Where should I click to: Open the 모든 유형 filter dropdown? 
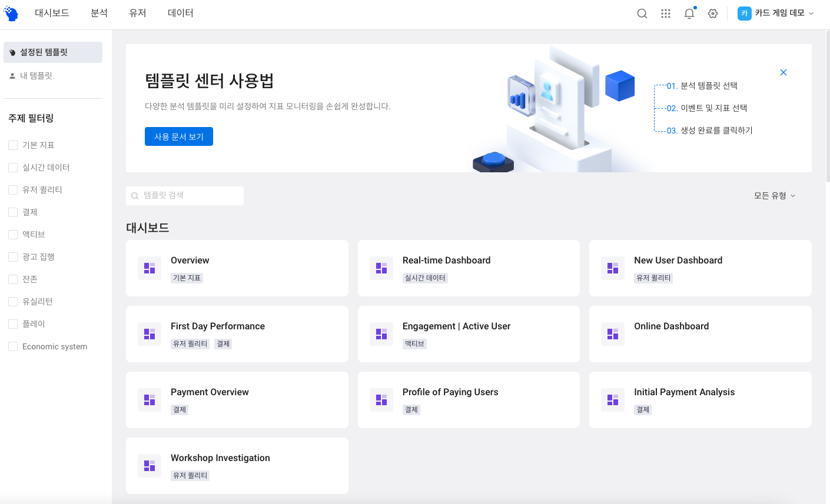click(773, 195)
